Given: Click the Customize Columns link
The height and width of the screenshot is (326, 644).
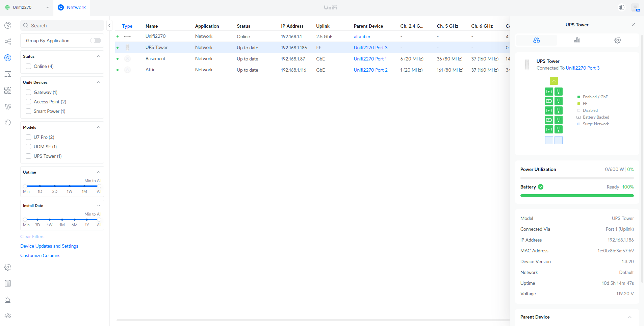Looking at the screenshot, I should pyautogui.click(x=40, y=255).
